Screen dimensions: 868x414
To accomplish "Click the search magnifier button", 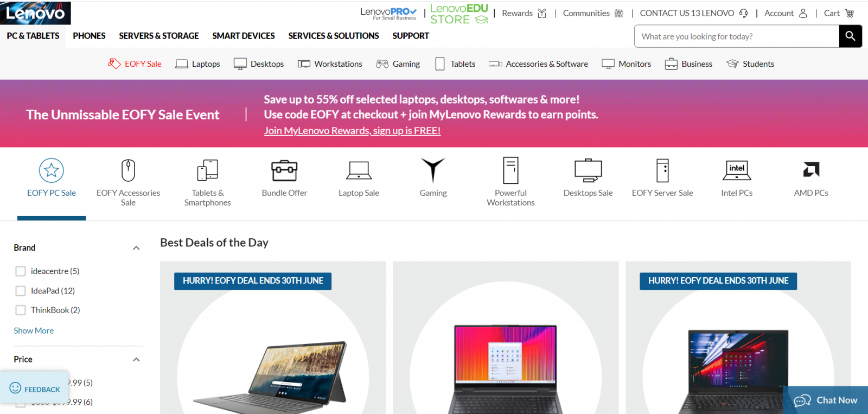I will [x=850, y=36].
